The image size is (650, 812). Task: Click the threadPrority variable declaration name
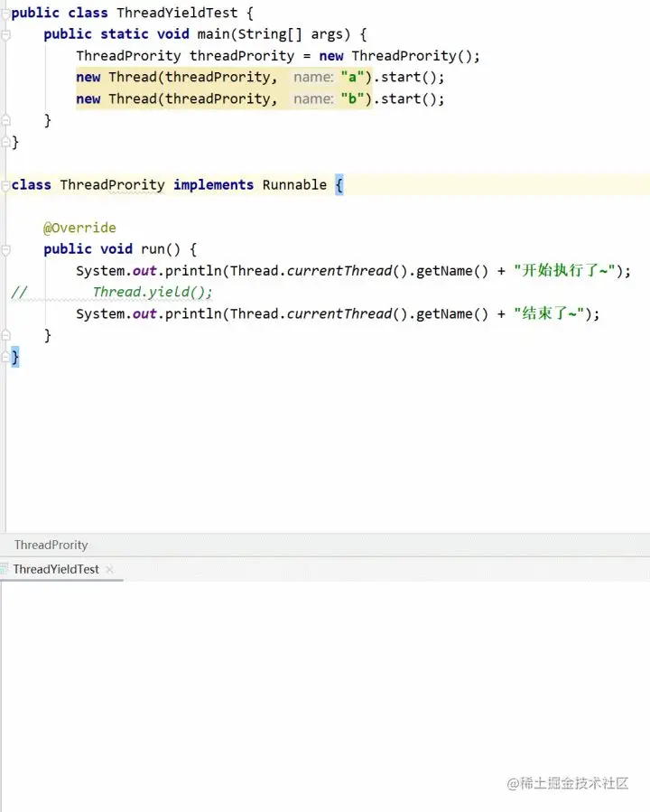point(242,56)
